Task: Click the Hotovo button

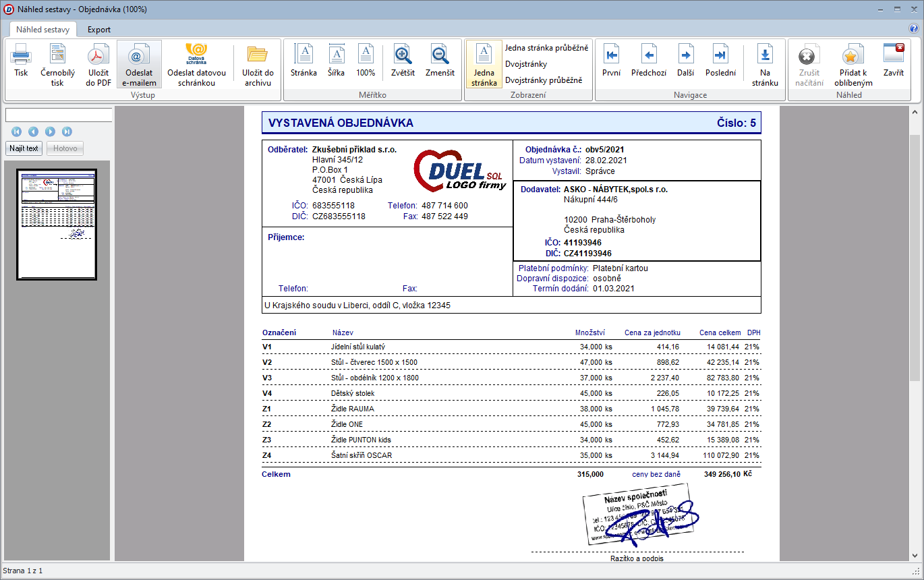Action: 65,148
